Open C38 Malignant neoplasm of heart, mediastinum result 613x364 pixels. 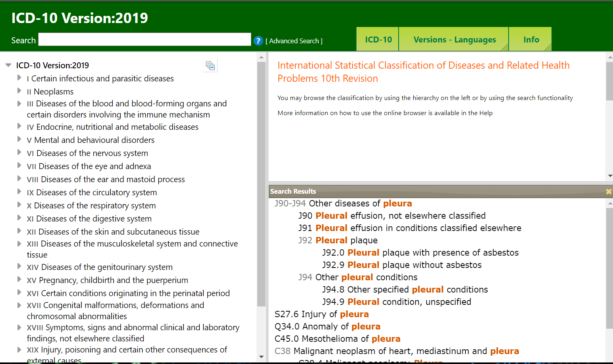397,351
